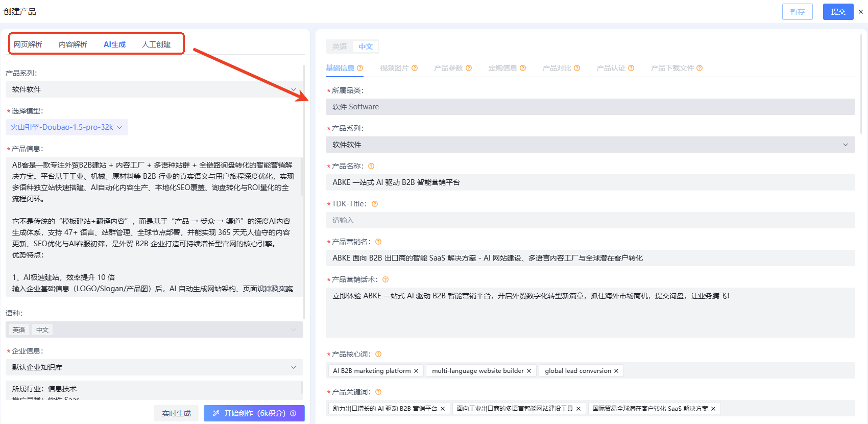Click the 实时生成 button
Viewport: 868px width, 424px height.
click(176, 413)
